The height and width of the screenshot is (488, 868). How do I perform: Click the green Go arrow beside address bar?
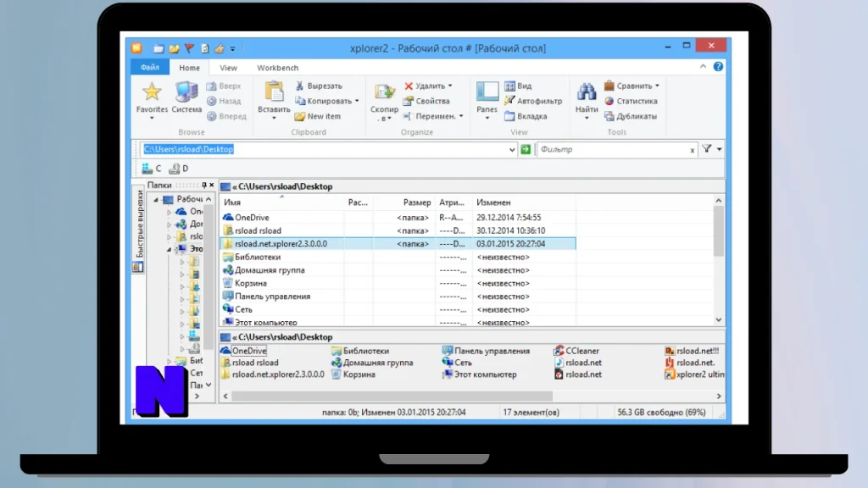tap(526, 149)
